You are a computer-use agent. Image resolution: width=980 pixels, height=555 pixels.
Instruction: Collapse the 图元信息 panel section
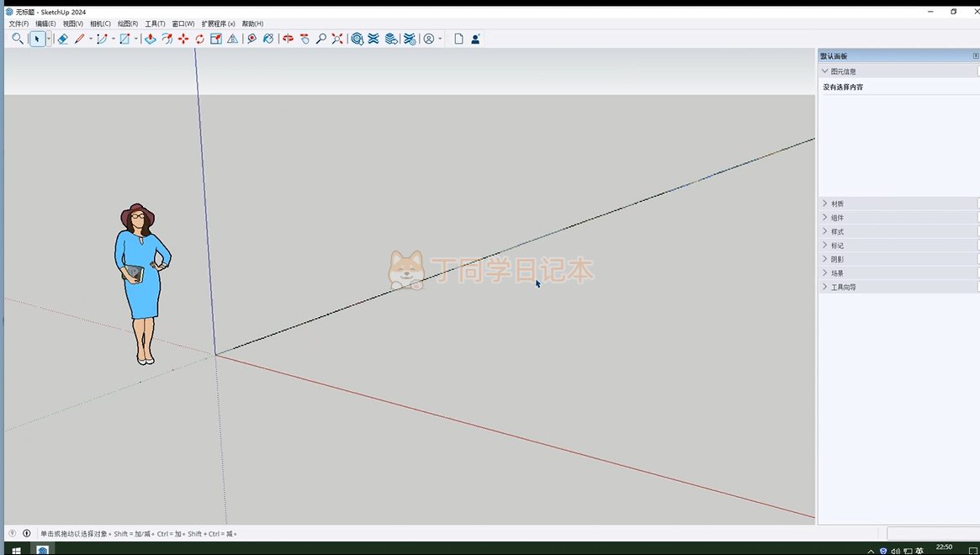point(825,71)
